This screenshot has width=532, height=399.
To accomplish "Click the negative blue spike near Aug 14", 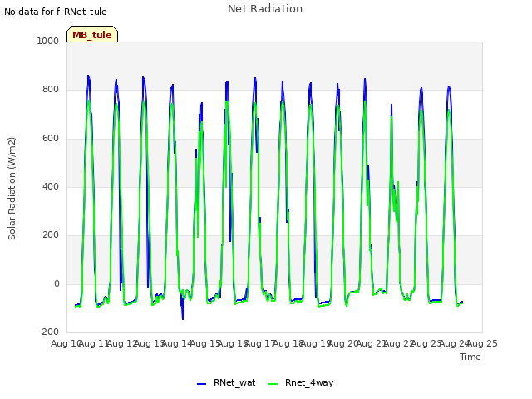I will click(x=183, y=308).
